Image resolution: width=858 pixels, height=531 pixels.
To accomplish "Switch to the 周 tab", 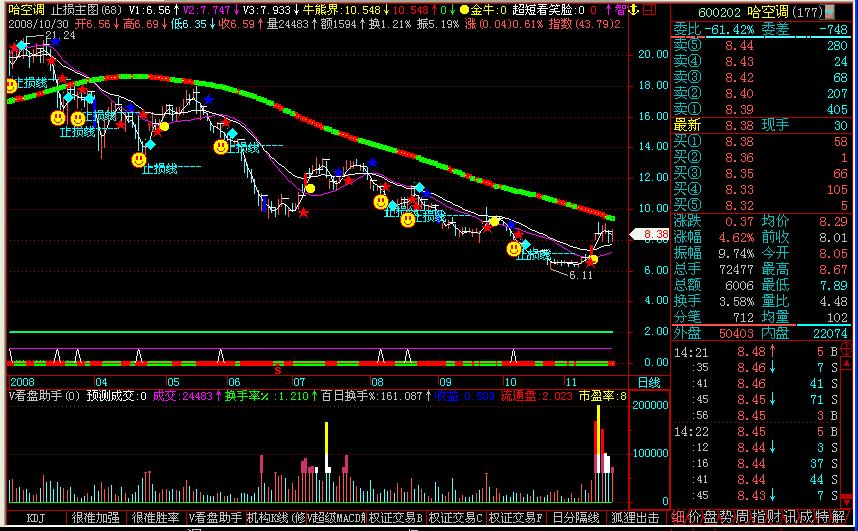I will 742,517.
